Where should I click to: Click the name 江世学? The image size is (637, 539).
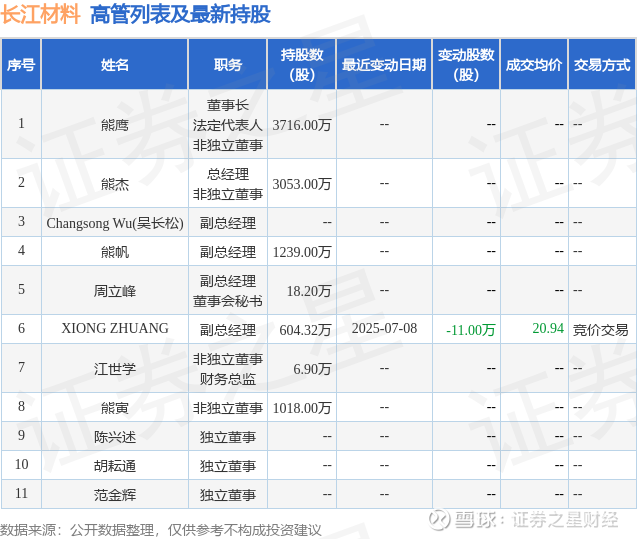point(115,369)
